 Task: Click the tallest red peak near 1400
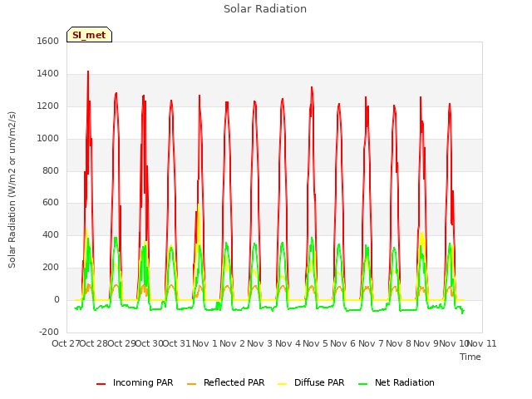pyautogui.click(x=88, y=72)
